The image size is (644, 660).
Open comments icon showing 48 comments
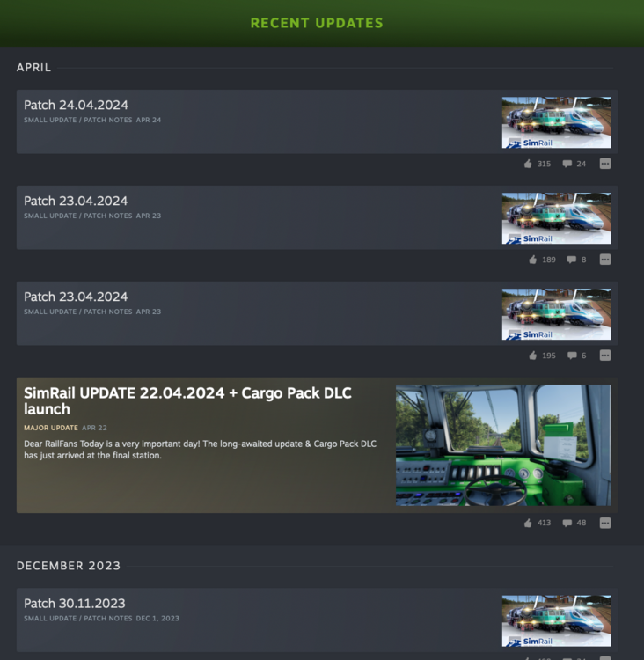[567, 523]
